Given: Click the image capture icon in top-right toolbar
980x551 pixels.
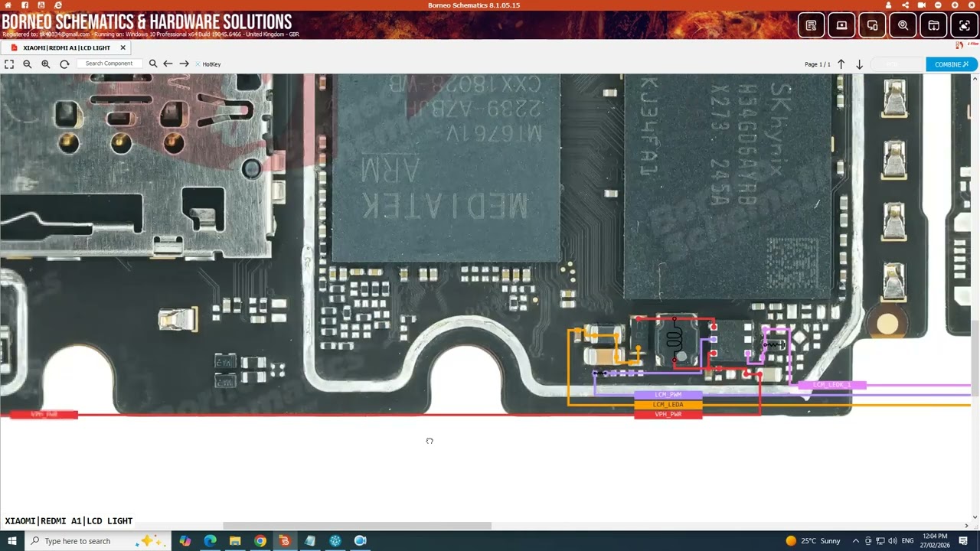Looking at the screenshot, I should coord(964,25).
